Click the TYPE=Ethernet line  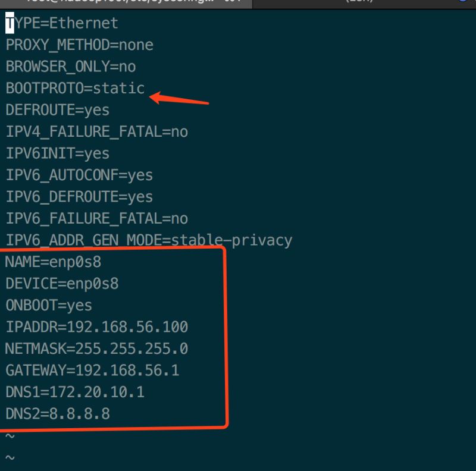(62, 23)
